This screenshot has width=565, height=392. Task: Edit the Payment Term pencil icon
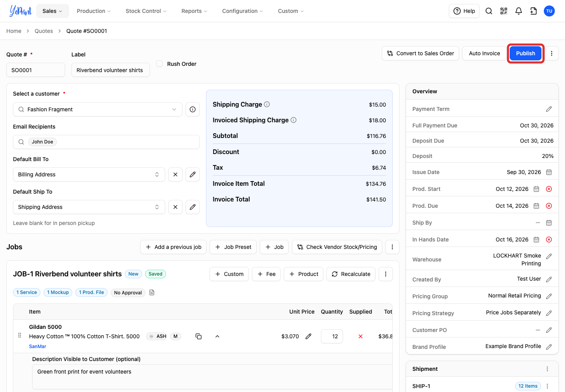click(549, 109)
